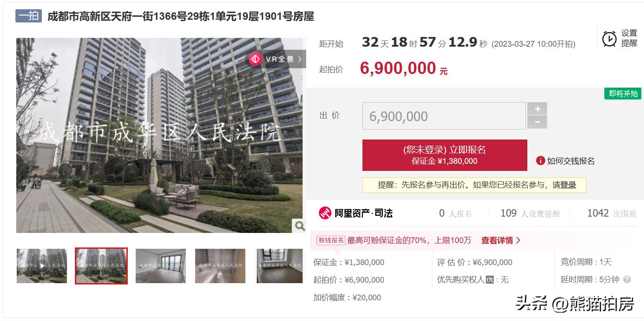Screen dimensions: 644x321
Task: Click the 如何交钱报名 info icon
Action: click(540, 161)
